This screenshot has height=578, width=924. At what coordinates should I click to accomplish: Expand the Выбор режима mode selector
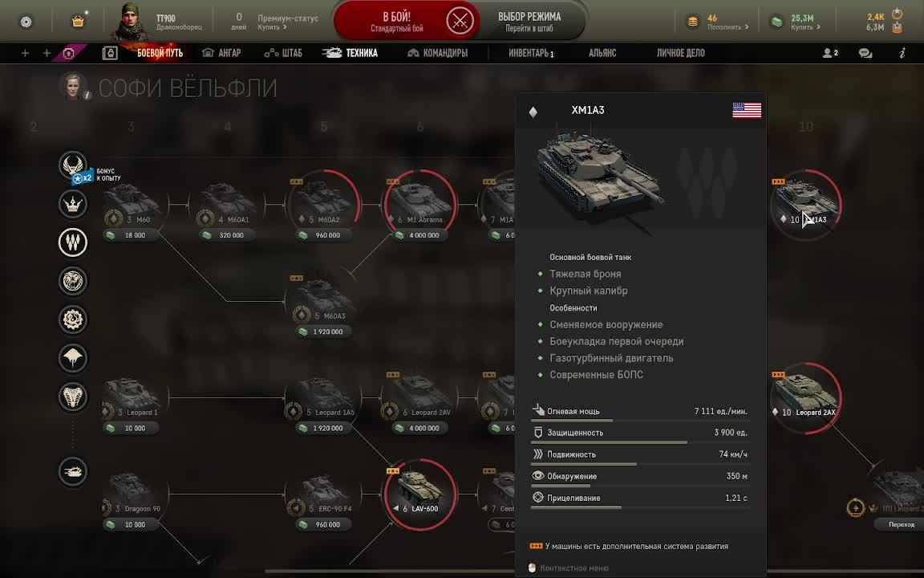tap(529, 22)
